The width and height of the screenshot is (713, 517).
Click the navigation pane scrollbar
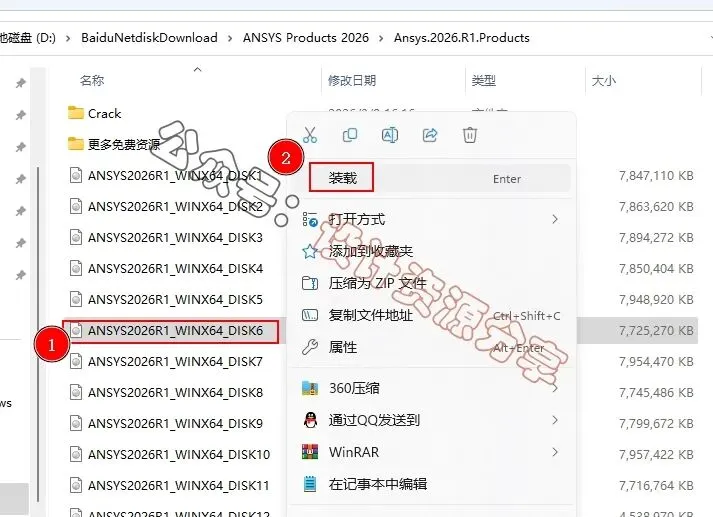point(38,334)
